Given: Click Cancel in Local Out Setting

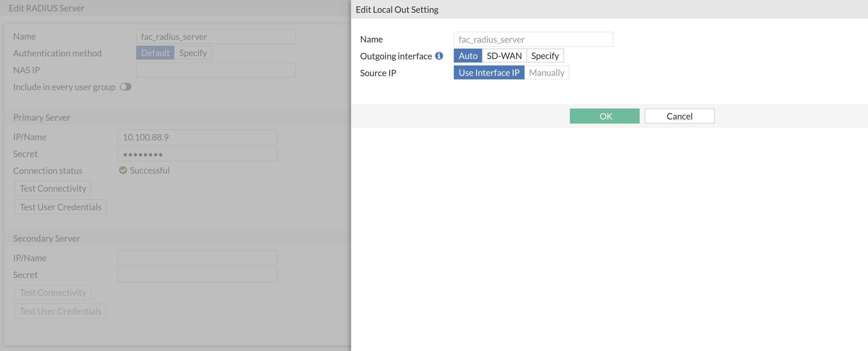Looking at the screenshot, I should tap(679, 116).
